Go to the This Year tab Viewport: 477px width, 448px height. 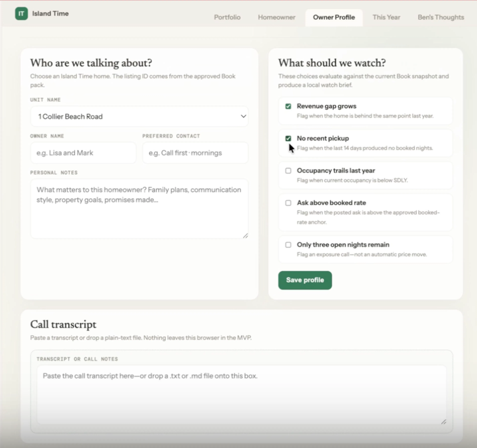pos(386,17)
